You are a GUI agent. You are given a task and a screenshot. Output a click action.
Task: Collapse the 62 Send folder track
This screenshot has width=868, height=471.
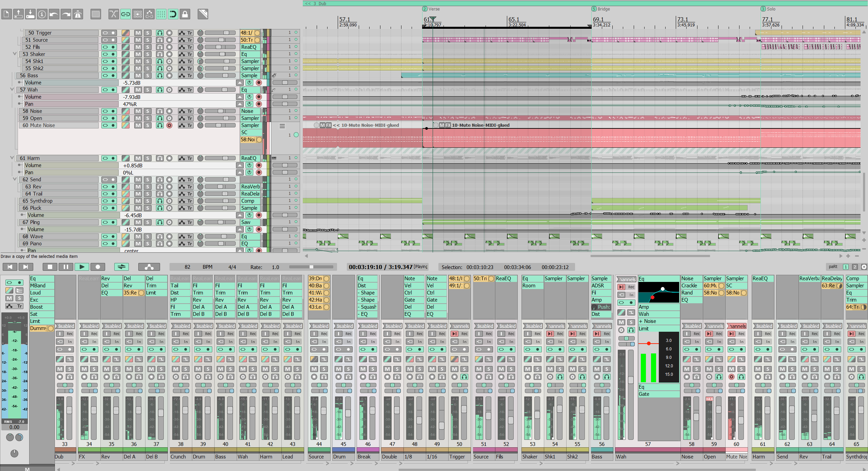(x=15, y=179)
